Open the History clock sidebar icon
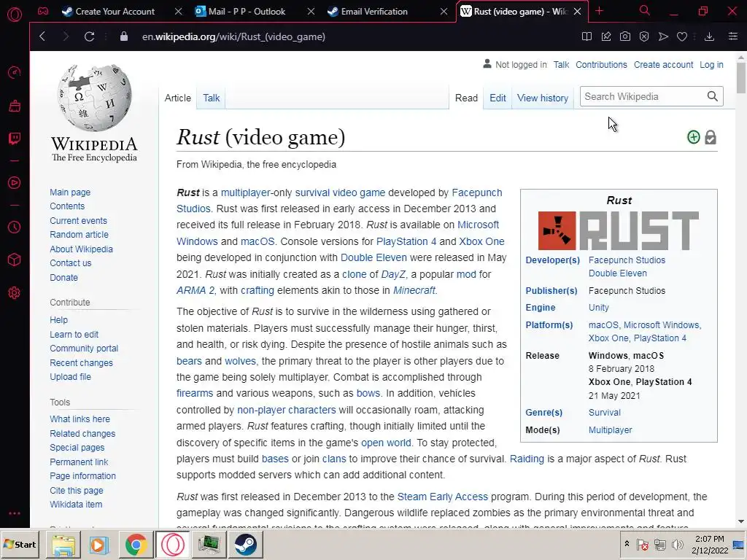This screenshot has height=560, width=747. click(x=15, y=227)
